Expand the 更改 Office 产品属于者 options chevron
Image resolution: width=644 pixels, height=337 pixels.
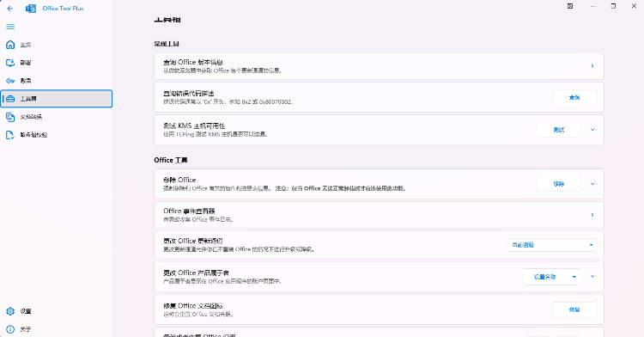point(592,276)
